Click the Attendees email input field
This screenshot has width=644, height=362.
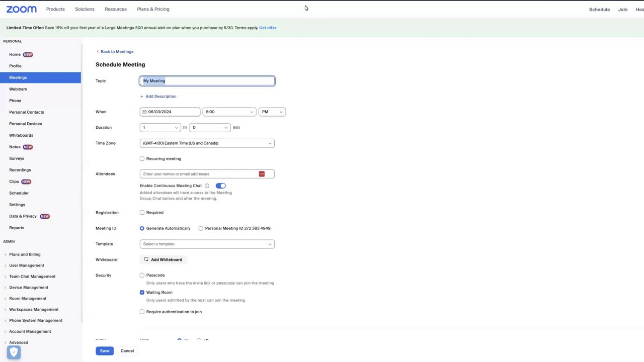(x=207, y=174)
